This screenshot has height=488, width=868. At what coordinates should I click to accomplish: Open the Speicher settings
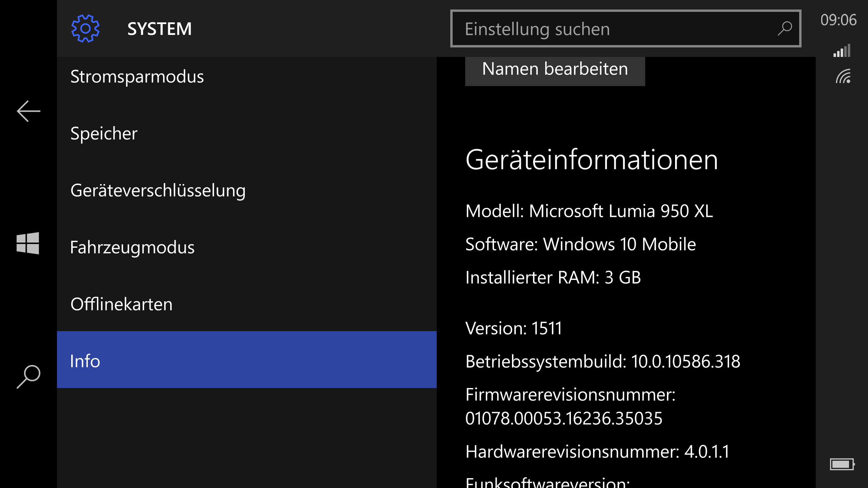click(x=247, y=133)
